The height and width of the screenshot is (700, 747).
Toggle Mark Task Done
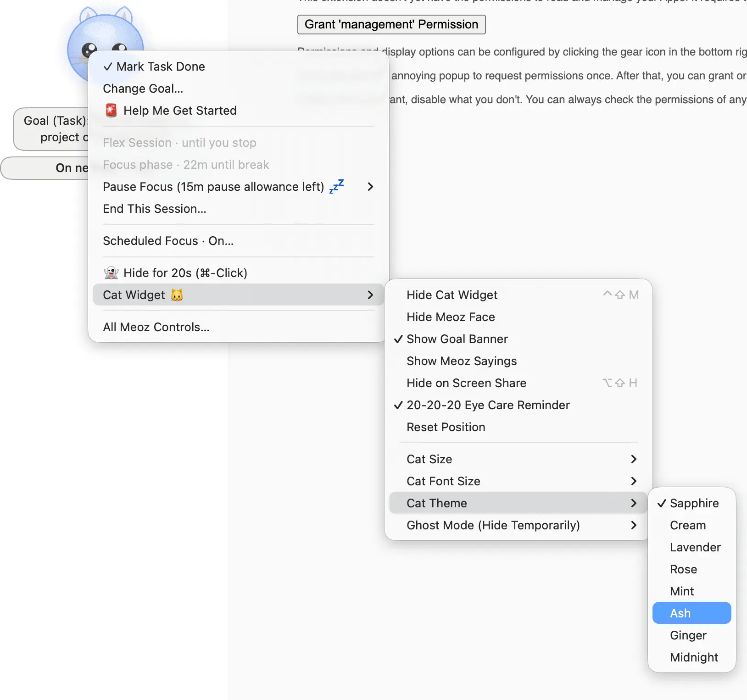point(239,67)
